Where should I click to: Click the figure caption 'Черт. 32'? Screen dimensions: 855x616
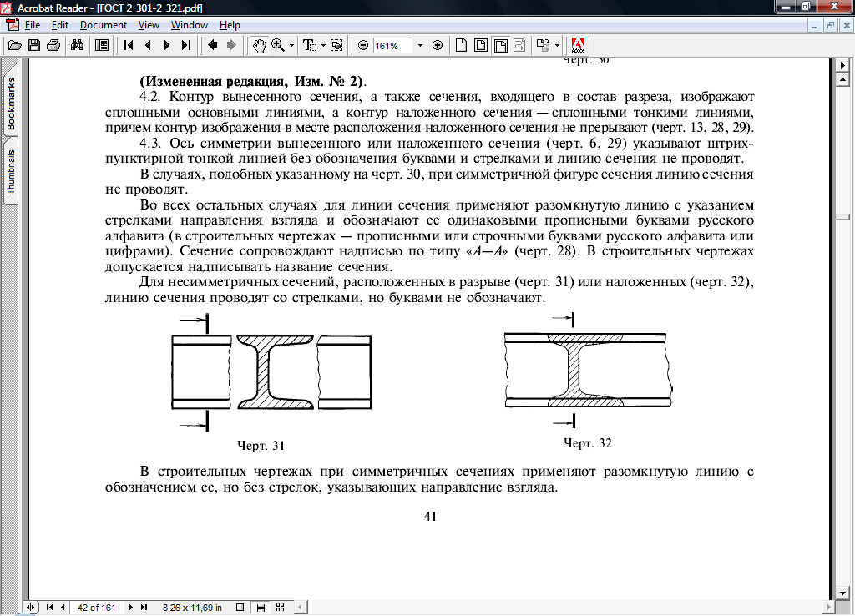coord(587,442)
